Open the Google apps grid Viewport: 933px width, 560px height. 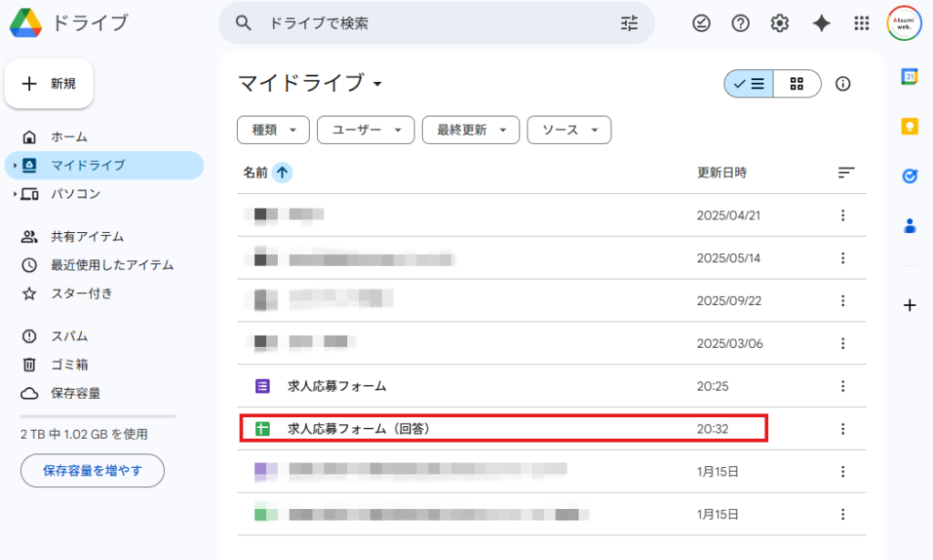click(x=861, y=23)
